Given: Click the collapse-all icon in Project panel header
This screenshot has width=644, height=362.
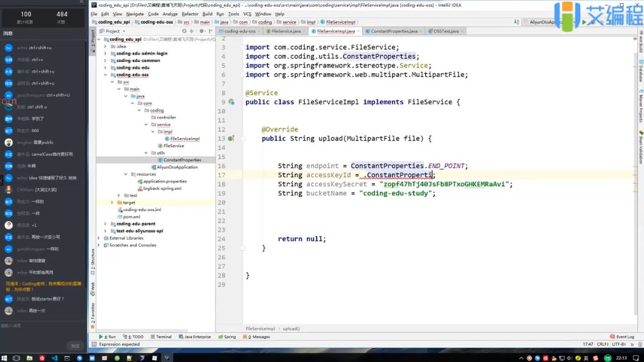Looking at the screenshot, I should tap(191, 31).
